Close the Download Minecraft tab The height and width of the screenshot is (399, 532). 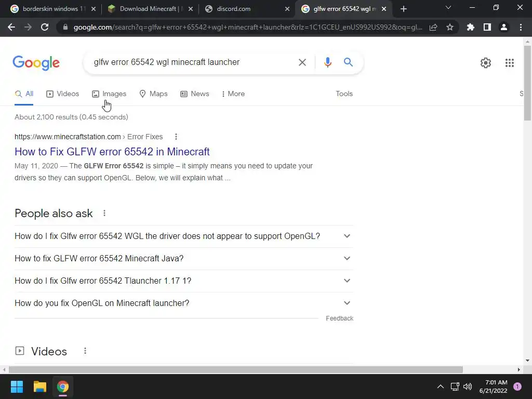(191, 9)
